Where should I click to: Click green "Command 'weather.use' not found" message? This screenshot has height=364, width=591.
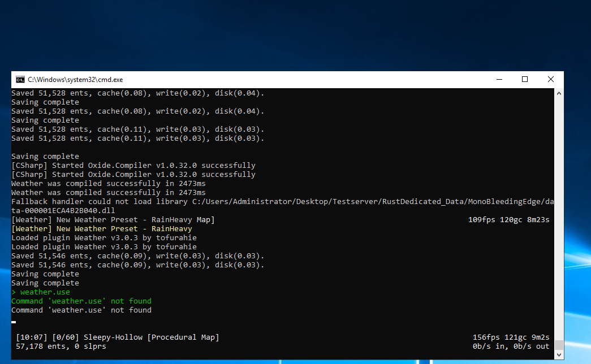click(x=81, y=301)
